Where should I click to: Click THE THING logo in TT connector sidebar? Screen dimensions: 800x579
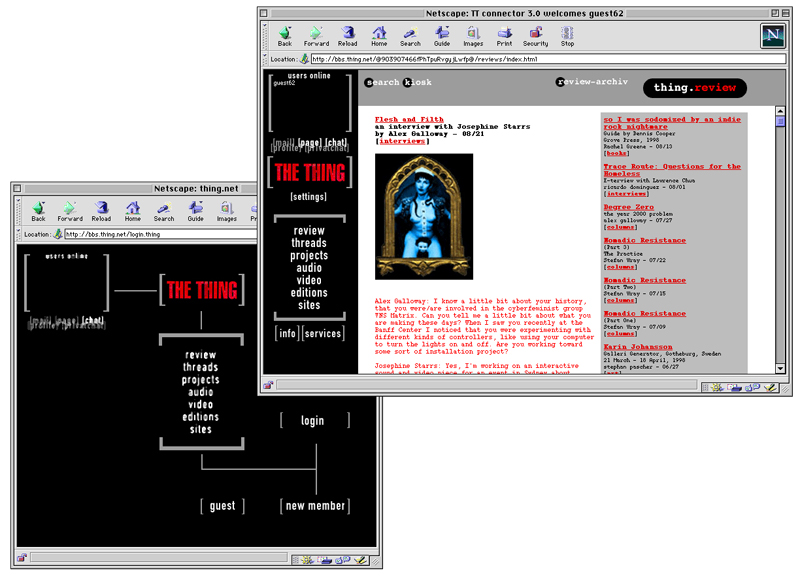click(310, 172)
